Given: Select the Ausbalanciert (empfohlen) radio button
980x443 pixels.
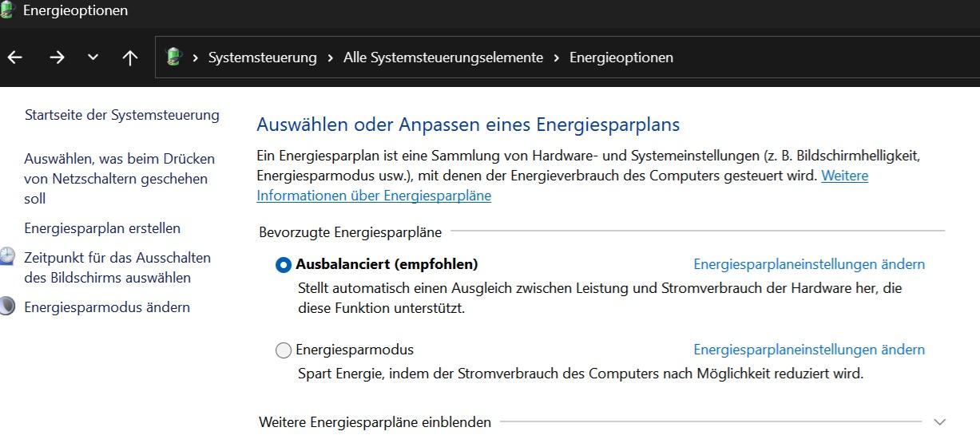Looking at the screenshot, I should (x=284, y=265).
